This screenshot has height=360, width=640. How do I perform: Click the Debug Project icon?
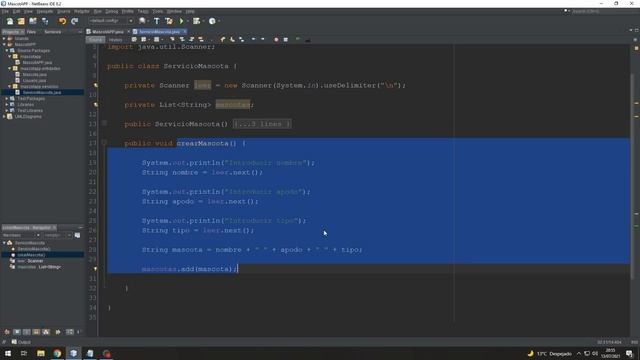[x=196, y=21]
